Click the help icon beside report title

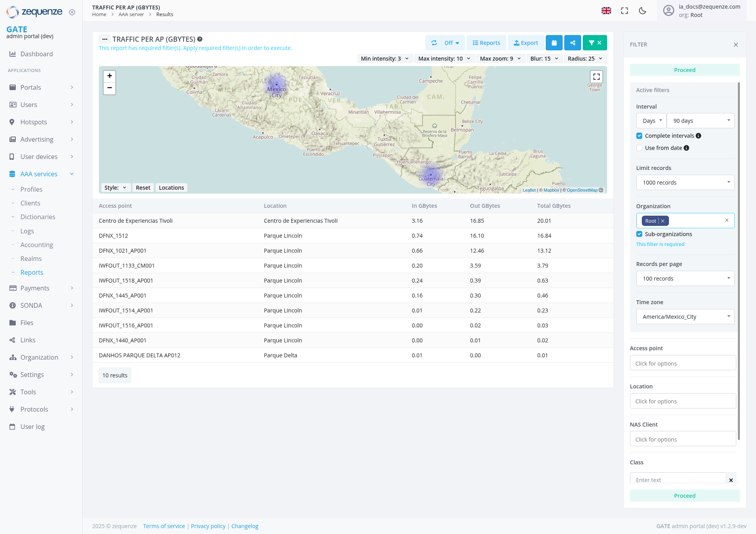coord(200,39)
